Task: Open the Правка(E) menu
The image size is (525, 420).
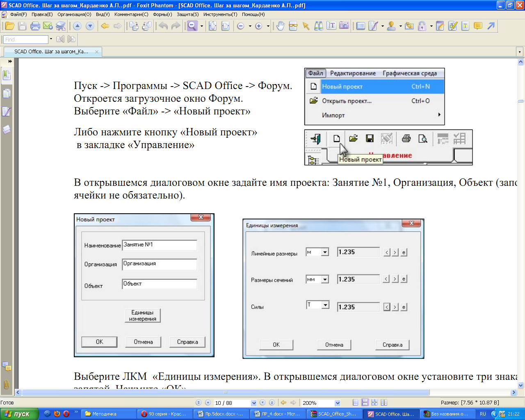Action: click(42, 14)
